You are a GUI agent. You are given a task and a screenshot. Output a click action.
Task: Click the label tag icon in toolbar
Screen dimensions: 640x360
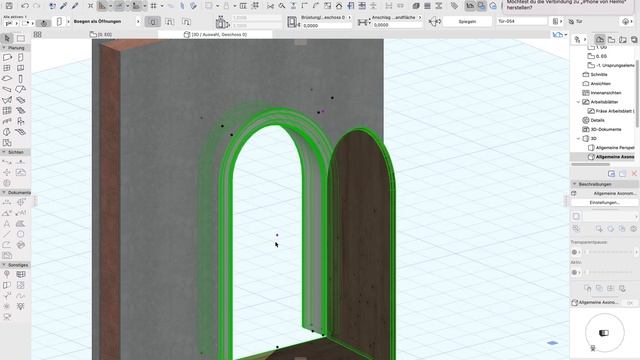(454, 6)
